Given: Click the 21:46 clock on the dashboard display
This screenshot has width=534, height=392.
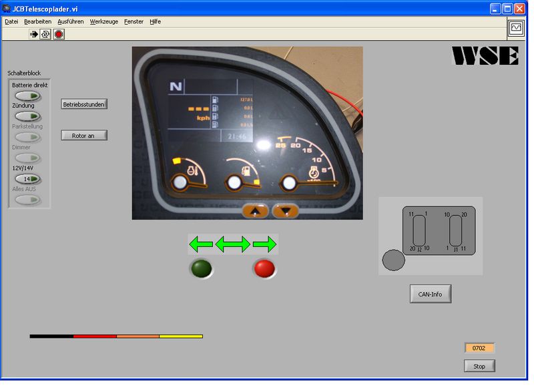Looking at the screenshot, I should point(236,137).
